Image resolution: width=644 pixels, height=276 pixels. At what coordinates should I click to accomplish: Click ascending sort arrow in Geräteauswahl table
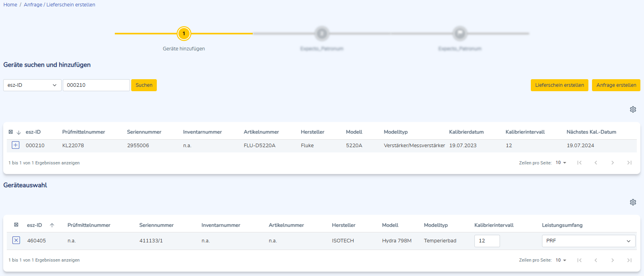click(x=52, y=225)
